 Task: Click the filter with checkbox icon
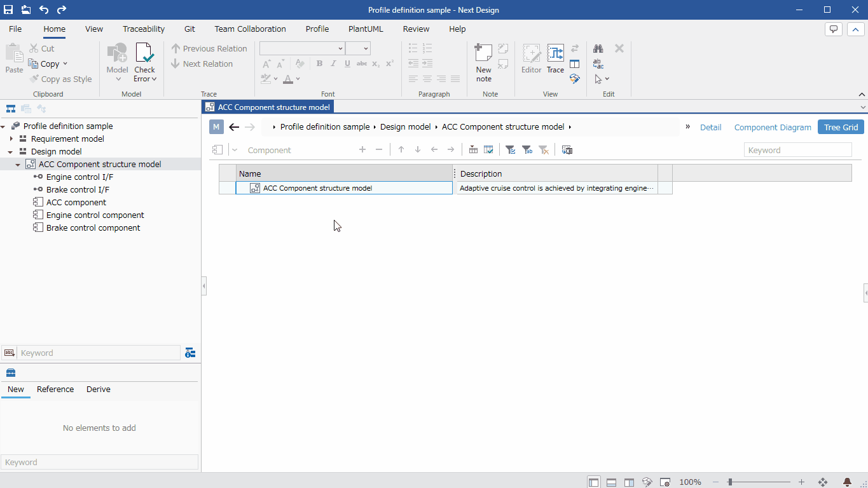(510, 150)
